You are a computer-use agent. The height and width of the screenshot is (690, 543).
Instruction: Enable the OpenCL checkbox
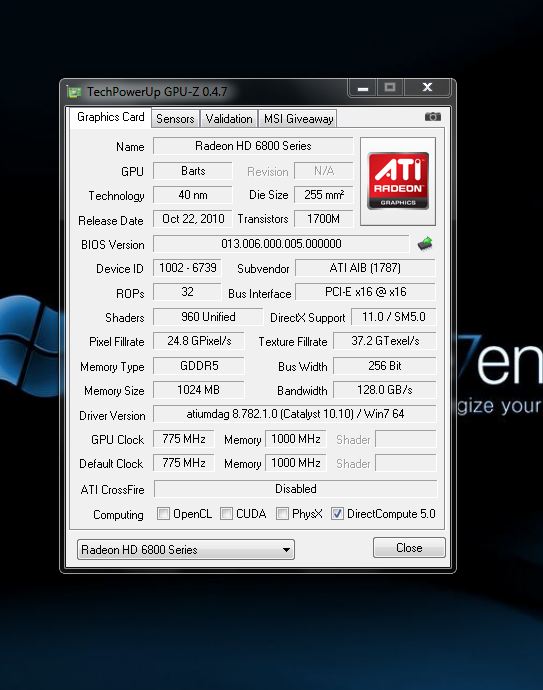pyautogui.click(x=163, y=513)
